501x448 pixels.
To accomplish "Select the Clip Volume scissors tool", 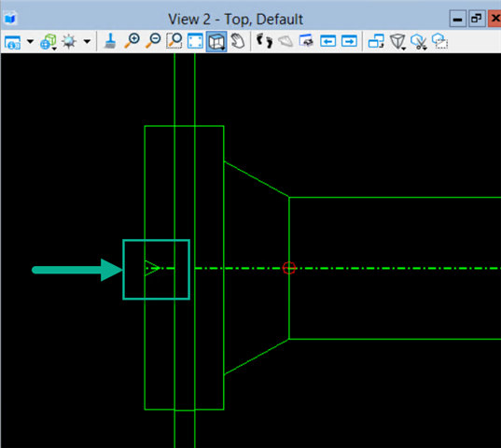I will pyautogui.click(x=419, y=42).
